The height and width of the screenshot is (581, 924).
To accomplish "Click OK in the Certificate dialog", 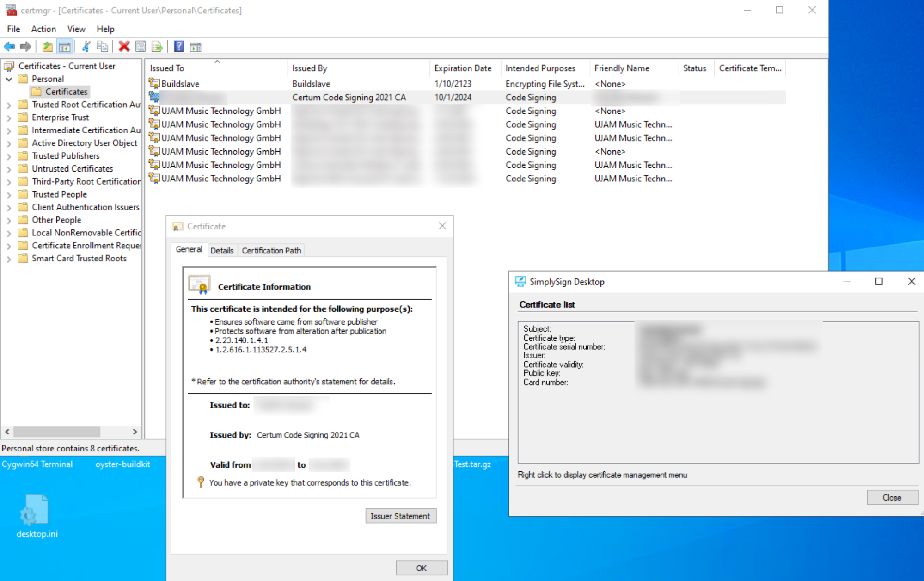I will coord(422,568).
